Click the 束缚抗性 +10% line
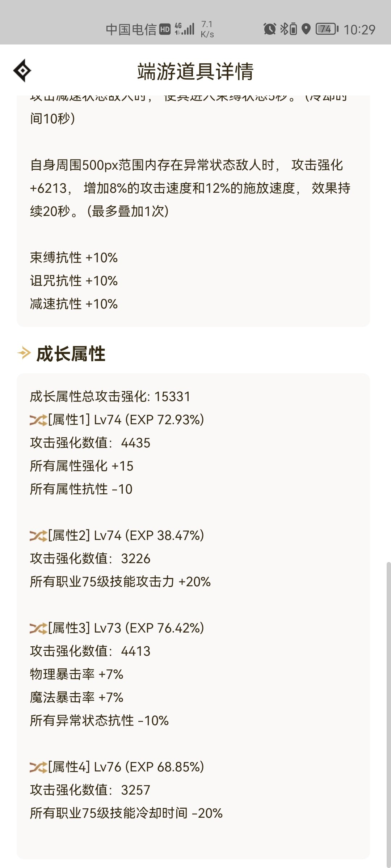Screen dimensions: 391x868 (74, 258)
